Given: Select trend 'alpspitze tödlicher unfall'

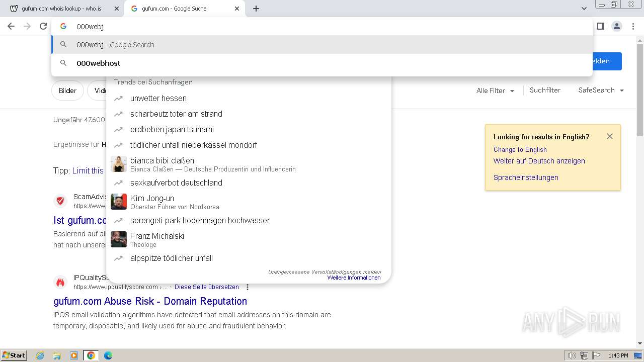Looking at the screenshot, I should [172, 258].
